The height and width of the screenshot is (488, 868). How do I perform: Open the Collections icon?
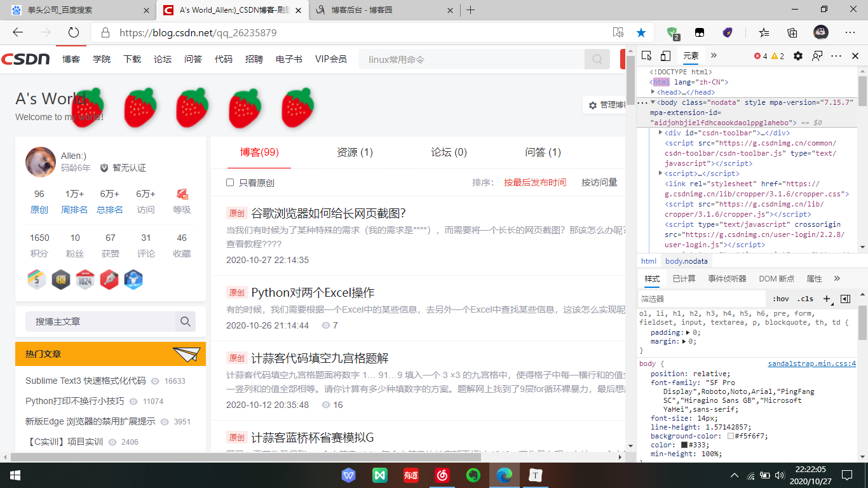792,32
